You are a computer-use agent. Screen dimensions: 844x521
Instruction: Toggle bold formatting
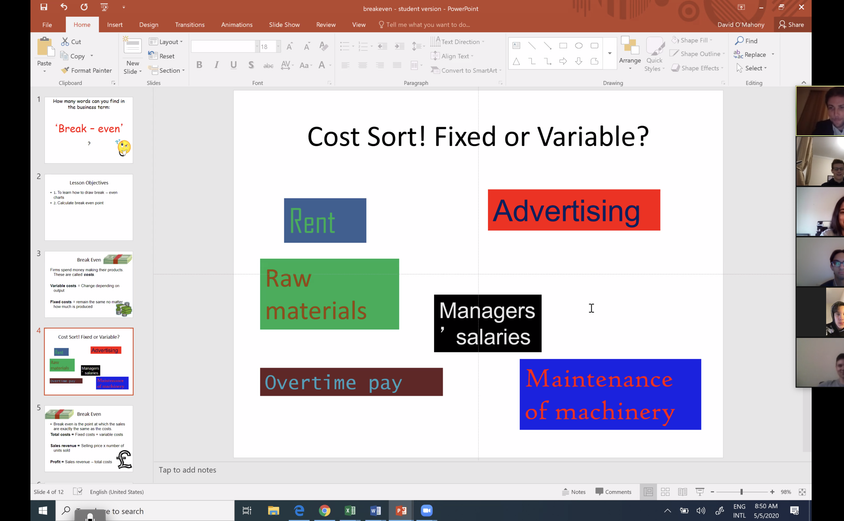[199, 65]
